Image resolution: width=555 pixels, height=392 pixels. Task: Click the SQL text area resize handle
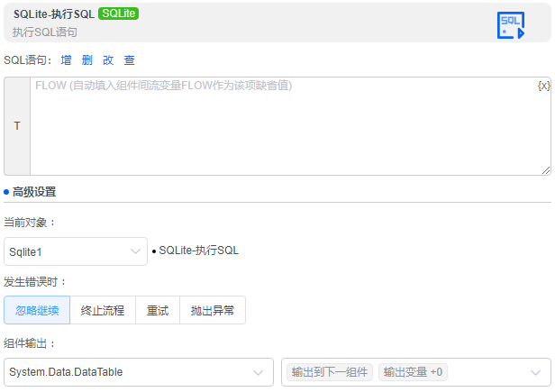point(546,170)
